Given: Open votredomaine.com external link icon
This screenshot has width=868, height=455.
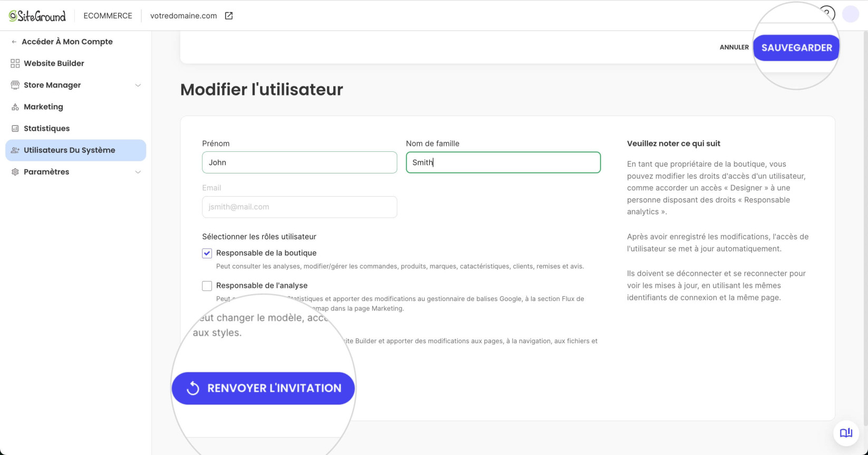Looking at the screenshot, I should coord(229,16).
